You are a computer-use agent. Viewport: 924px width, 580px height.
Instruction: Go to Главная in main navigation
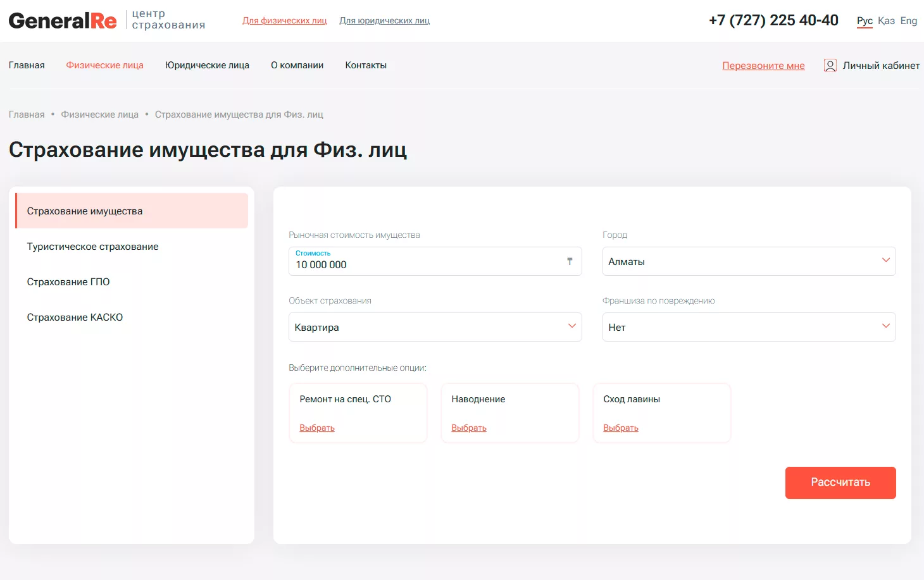coord(27,65)
